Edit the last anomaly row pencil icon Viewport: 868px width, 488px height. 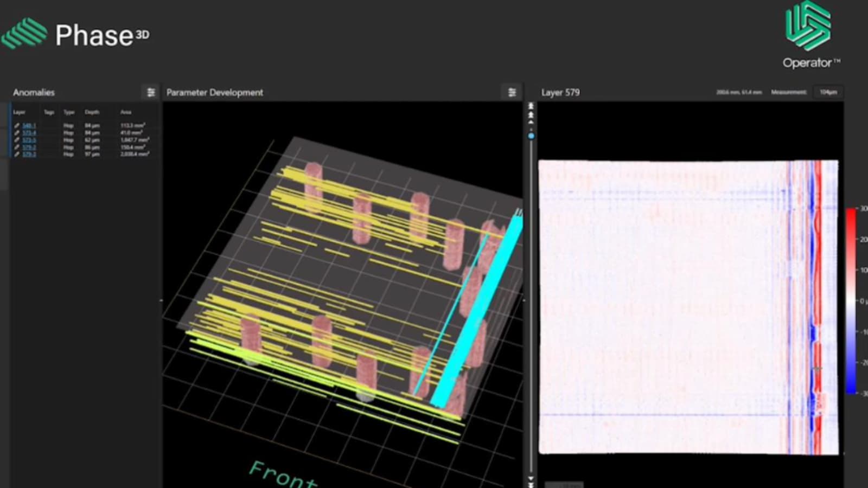click(x=17, y=155)
